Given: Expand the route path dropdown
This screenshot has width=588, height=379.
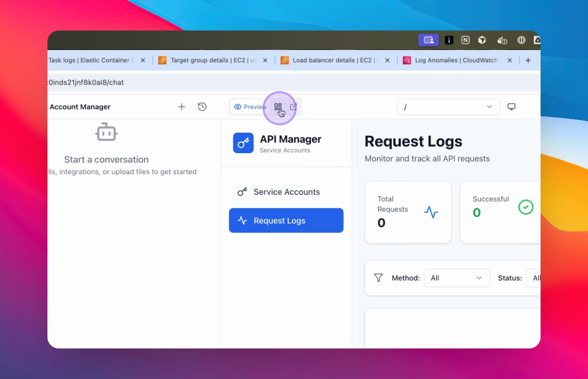Looking at the screenshot, I should coord(448,107).
